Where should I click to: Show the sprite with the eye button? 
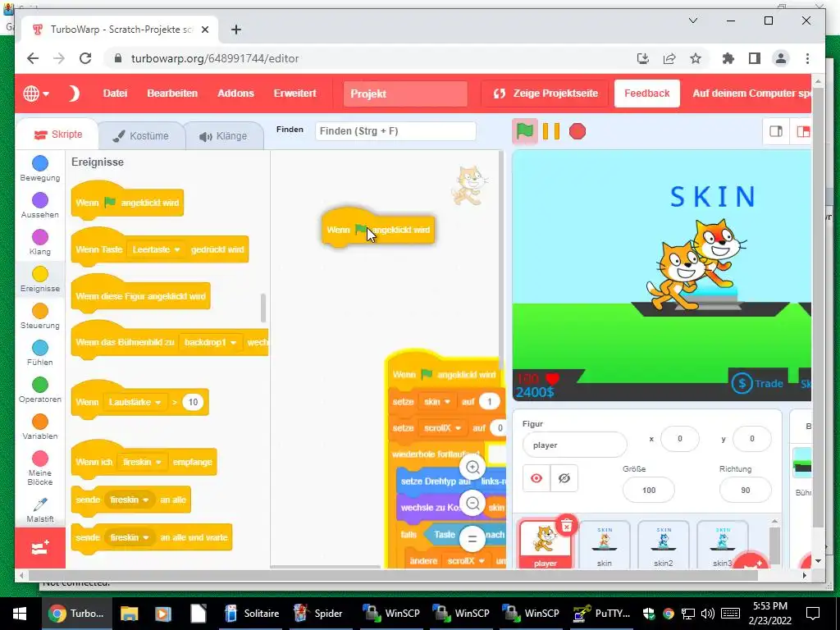click(x=536, y=478)
